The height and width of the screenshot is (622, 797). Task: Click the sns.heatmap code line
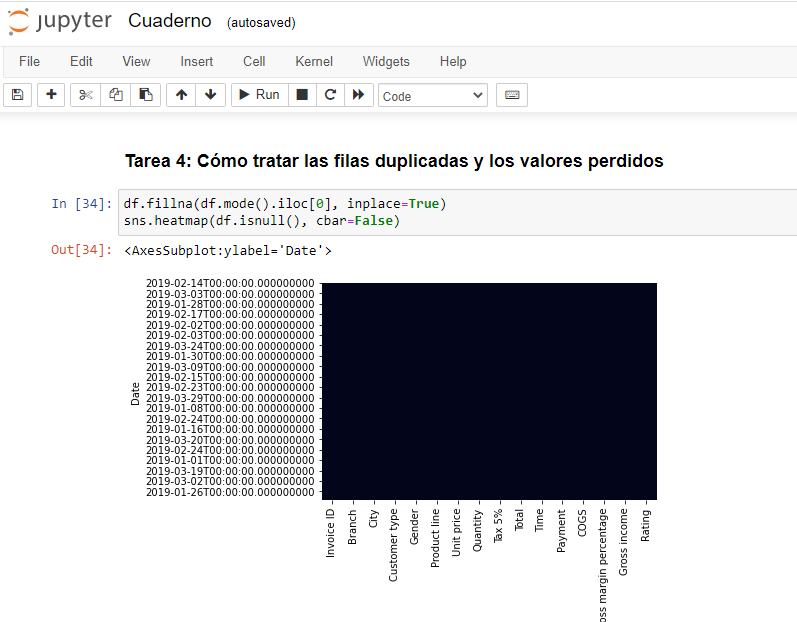click(x=262, y=221)
